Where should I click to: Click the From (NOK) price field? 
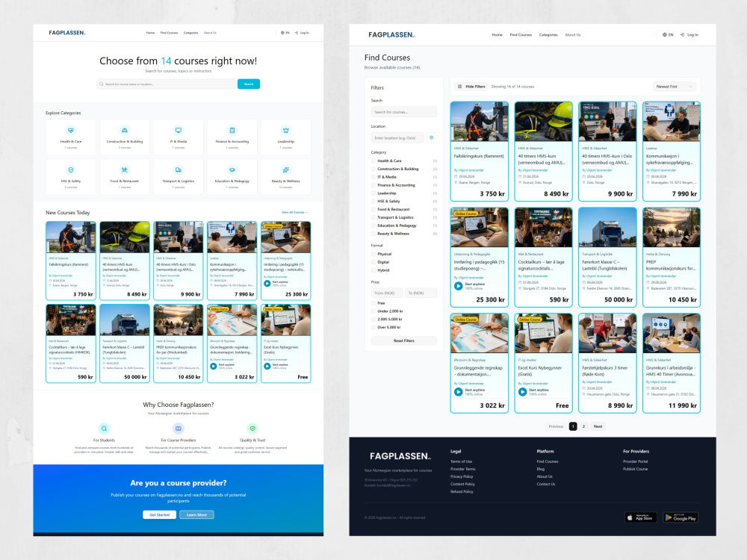pyautogui.click(x=387, y=293)
